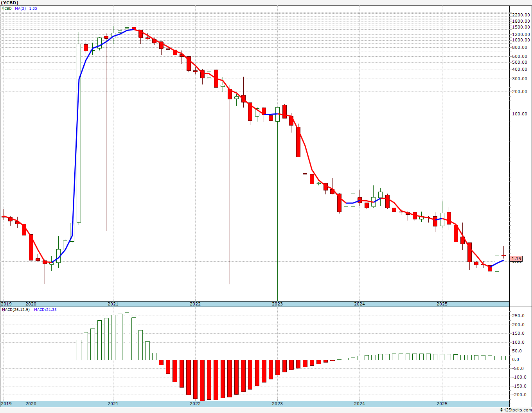Click 2025 on the price chart time axis
This screenshot has height=413, width=532.
click(x=442, y=304)
